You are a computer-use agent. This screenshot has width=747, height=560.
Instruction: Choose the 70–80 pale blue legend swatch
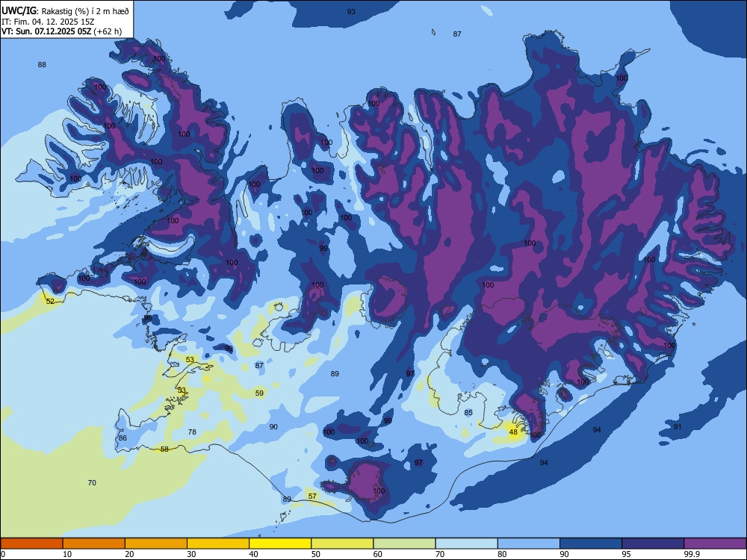467,544
